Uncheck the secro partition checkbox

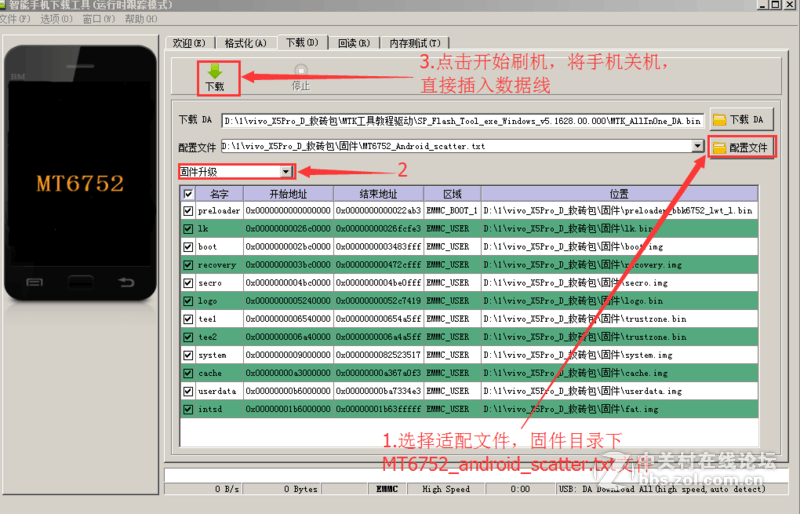[x=188, y=283]
